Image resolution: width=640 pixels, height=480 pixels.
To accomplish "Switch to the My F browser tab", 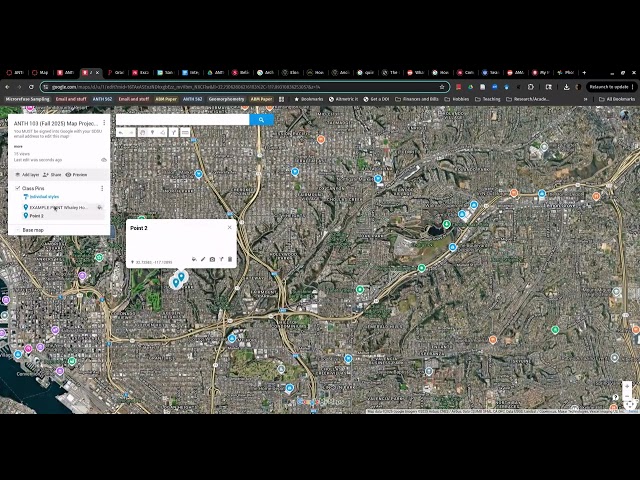I will (x=541, y=73).
